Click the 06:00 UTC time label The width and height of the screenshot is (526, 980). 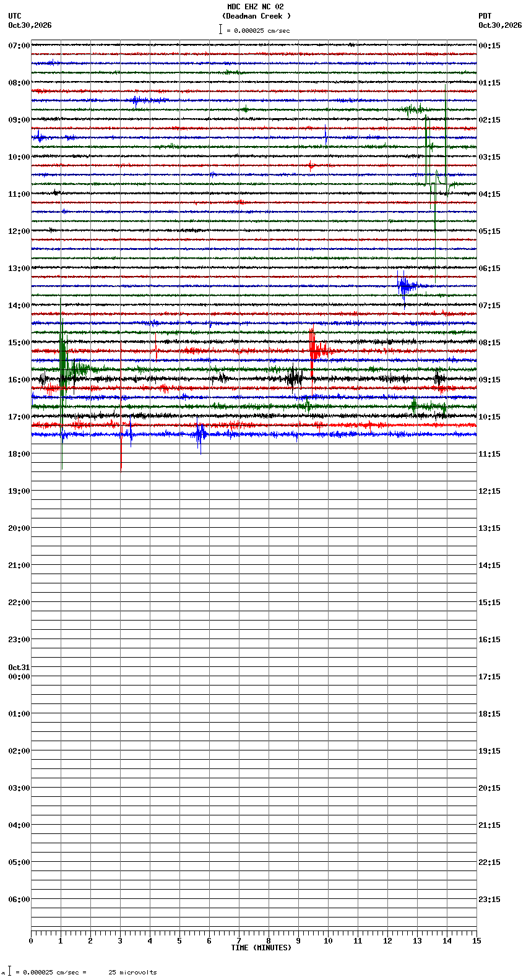(19, 899)
